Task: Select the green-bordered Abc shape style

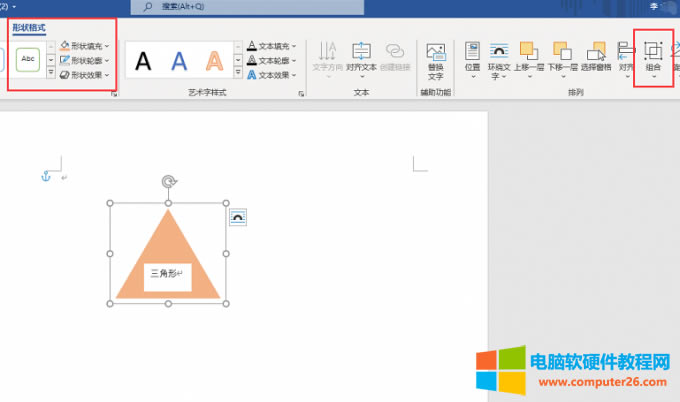Action: (x=28, y=60)
